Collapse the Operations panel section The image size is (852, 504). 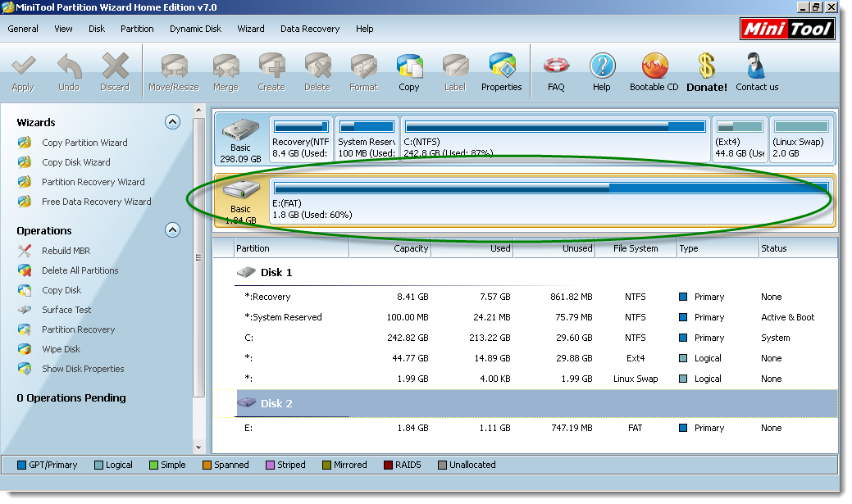[x=172, y=229]
